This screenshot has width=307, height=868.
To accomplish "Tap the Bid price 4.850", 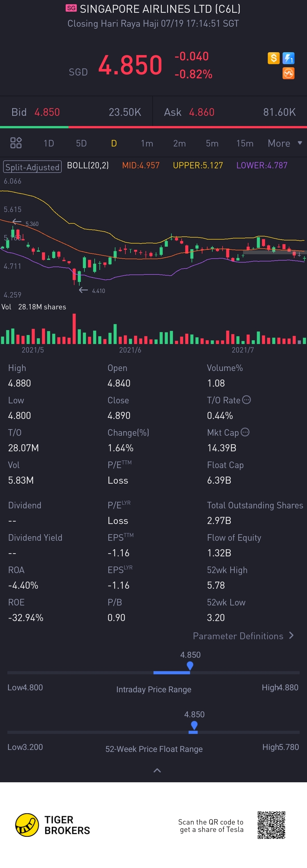I will (47, 112).
